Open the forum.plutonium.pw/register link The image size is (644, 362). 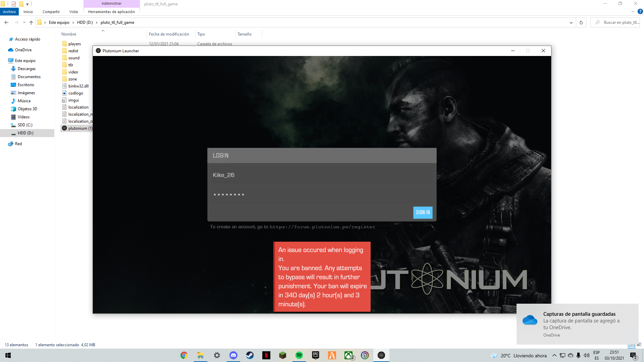pyautogui.click(x=322, y=227)
